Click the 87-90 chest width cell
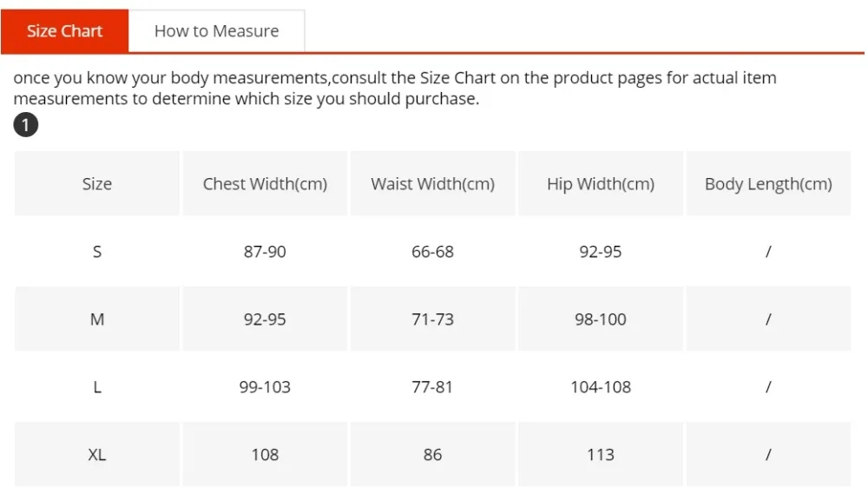The width and height of the screenshot is (868, 488). click(x=265, y=252)
